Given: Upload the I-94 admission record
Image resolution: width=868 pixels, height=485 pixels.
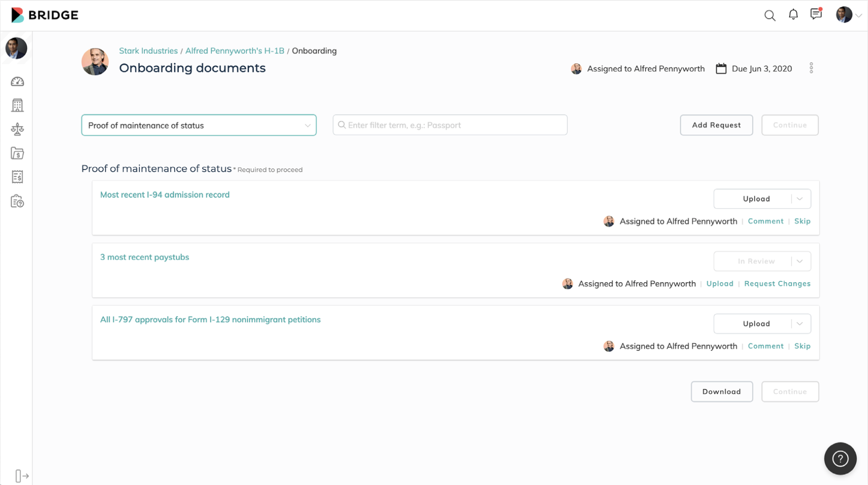Looking at the screenshot, I should coord(756,199).
